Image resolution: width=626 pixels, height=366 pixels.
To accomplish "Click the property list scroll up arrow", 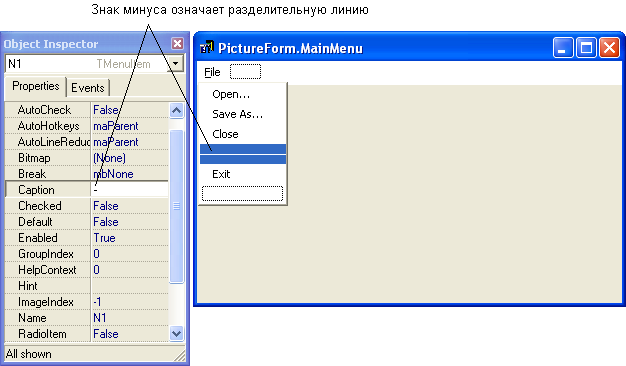I will pos(176,110).
